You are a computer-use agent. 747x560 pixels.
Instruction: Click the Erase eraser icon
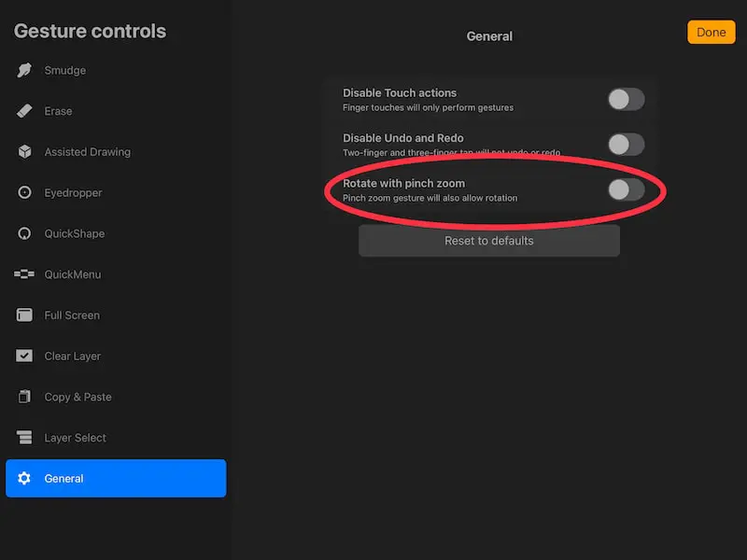click(x=24, y=111)
